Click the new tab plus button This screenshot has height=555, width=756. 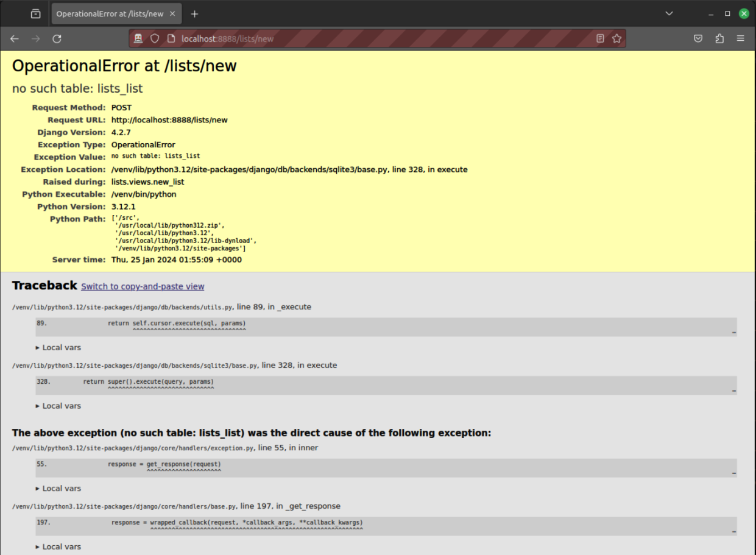click(x=194, y=13)
